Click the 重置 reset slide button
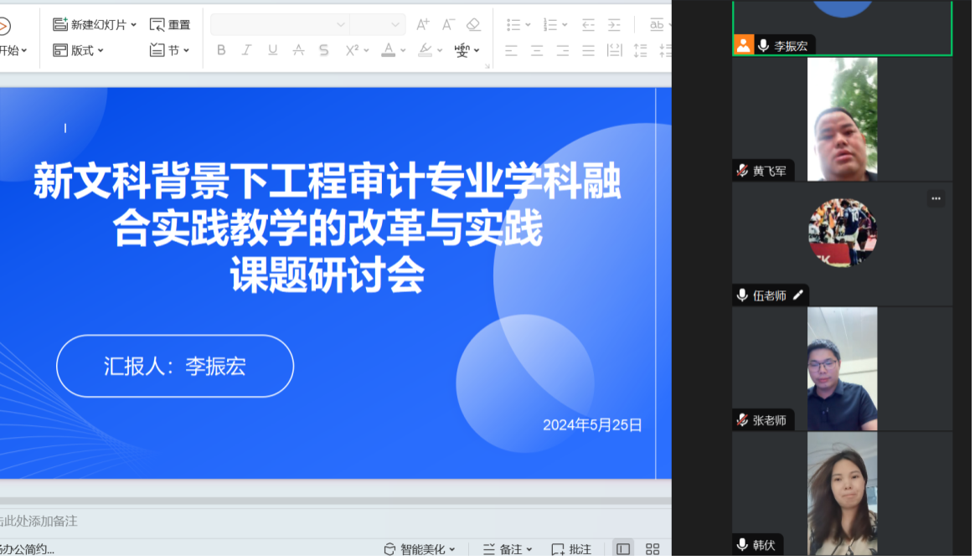Image resolution: width=975 pixels, height=560 pixels. (170, 24)
